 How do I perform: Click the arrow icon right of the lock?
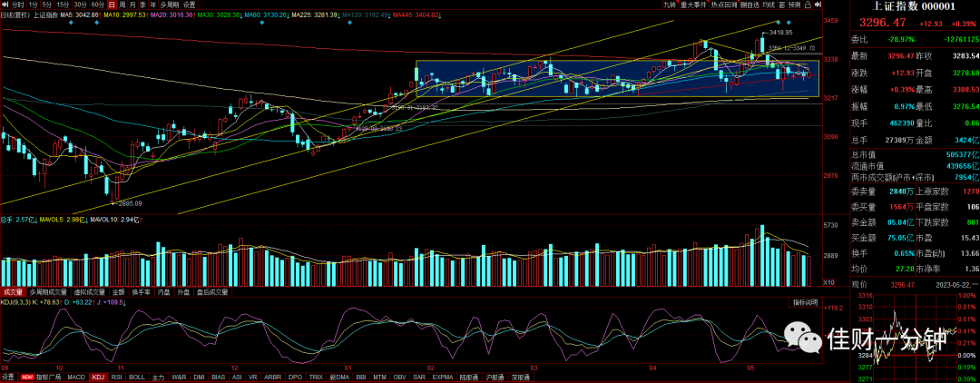818,5
